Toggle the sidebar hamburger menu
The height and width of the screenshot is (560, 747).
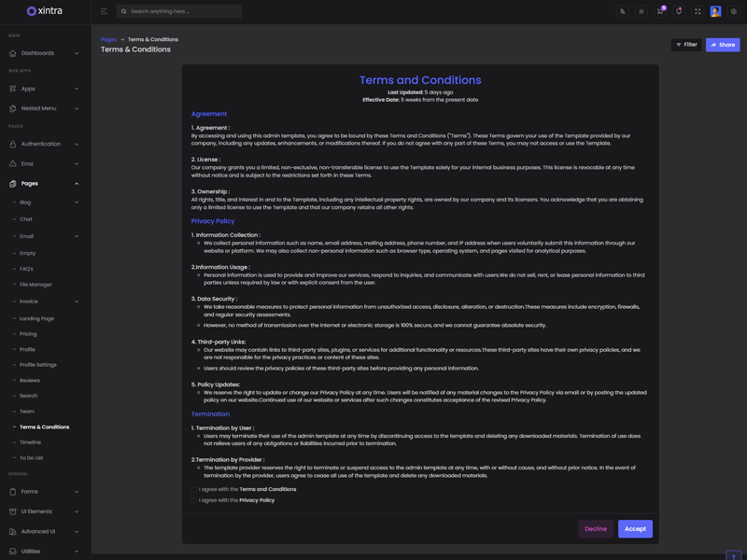tap(104, 11)
